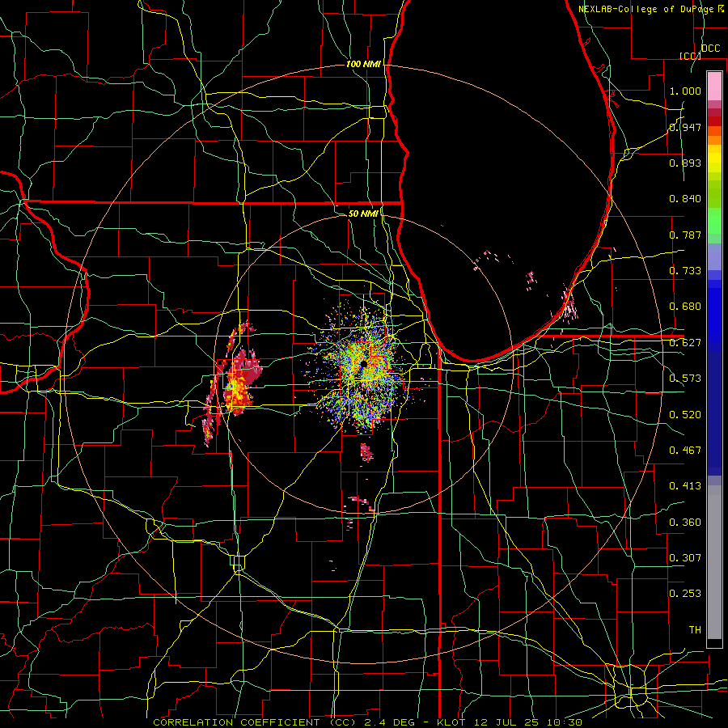This screenshot has width=728, height=728.
Task: Click the pink echoes near the eastern Lake Michigan shore
Action: (570, 307)
